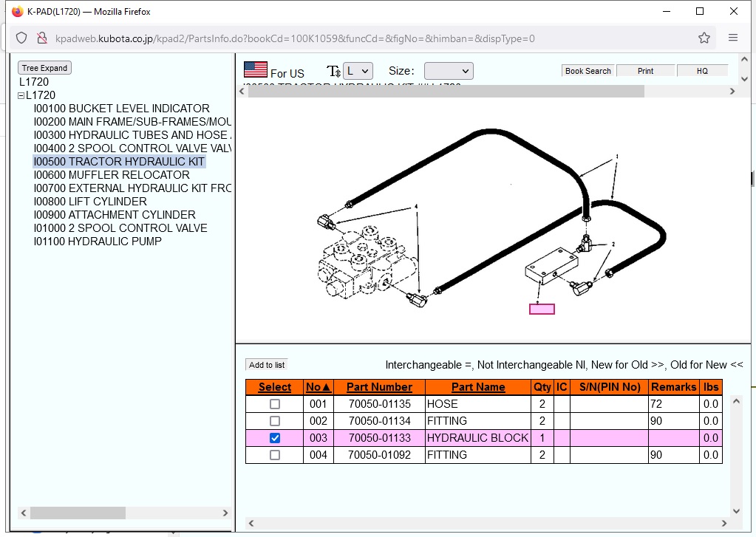This screenshot has width=756, height=537.
Task: Sort table by Part Number header
Action: (x=379, y=387)
